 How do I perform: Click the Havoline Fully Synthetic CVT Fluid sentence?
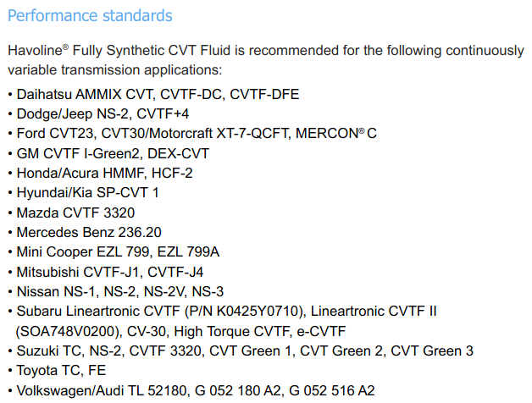[x=266, y=60]
